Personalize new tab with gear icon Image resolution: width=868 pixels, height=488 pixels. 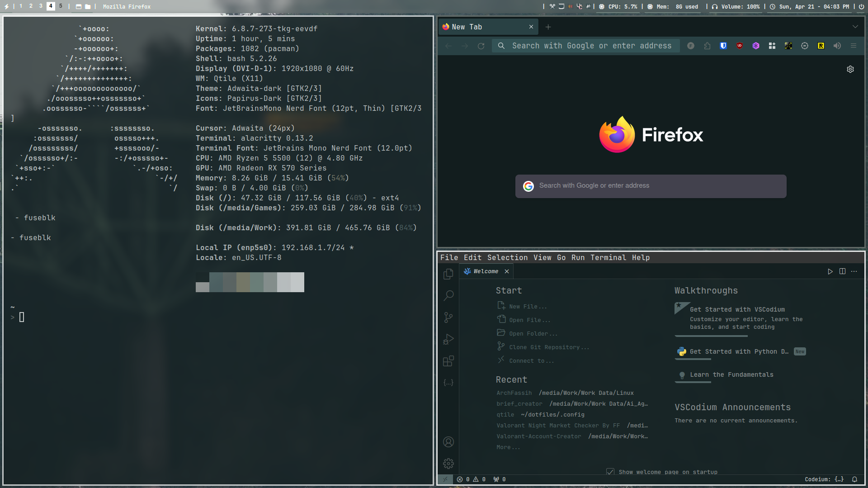(x=850, y=69)
